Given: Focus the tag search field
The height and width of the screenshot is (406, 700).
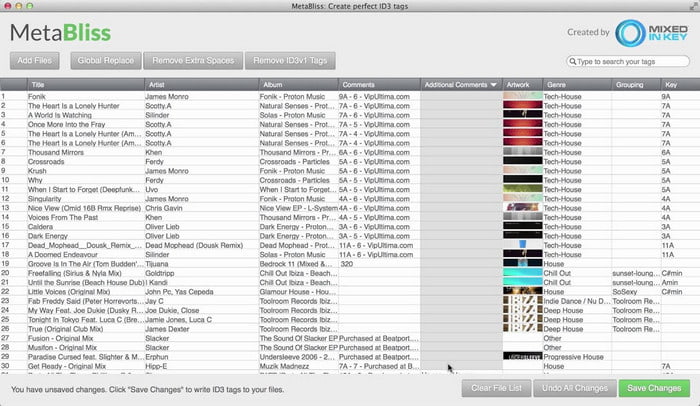Looking at the screenshot, I should pyautogui.click(x=628, y=61).
